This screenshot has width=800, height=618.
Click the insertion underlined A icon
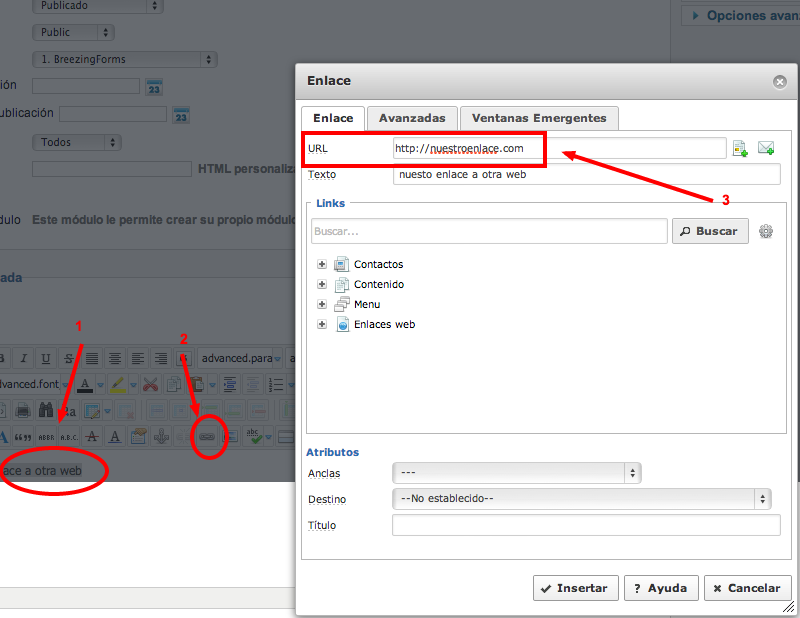click(115, 437)
